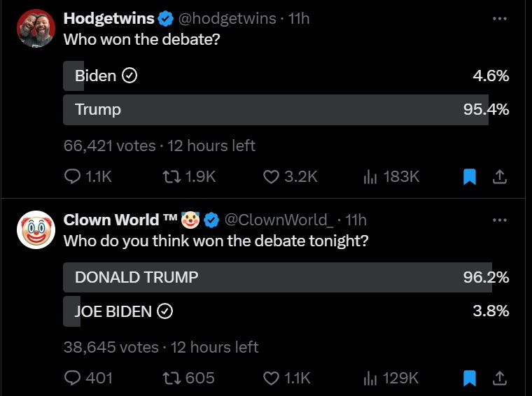Retweet the Hodgetwins debate poll
This screenshot has width=532, height=396.
[171, 177]
